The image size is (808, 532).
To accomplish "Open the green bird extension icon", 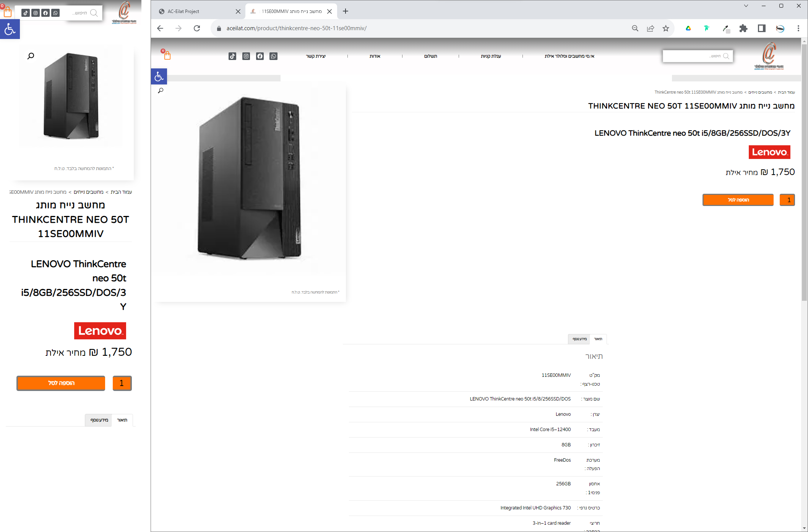I will click(x=706, y=28).
